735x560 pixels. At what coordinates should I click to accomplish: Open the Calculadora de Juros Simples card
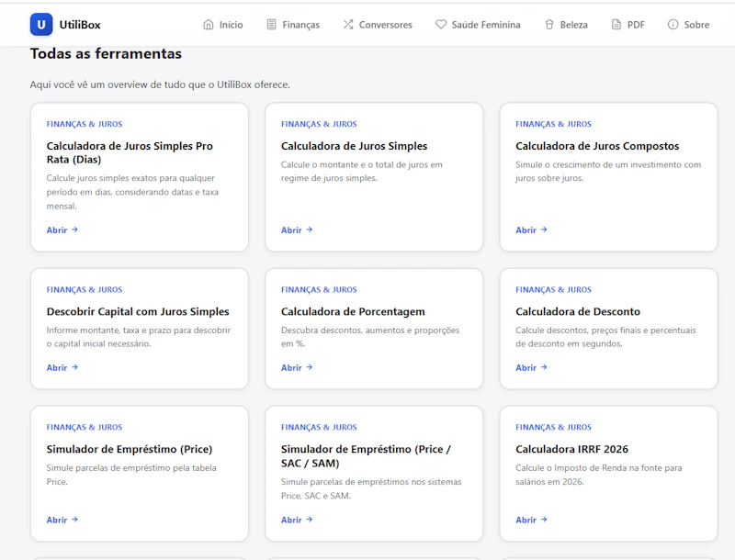pyautogui.click(x=374, y=177)
